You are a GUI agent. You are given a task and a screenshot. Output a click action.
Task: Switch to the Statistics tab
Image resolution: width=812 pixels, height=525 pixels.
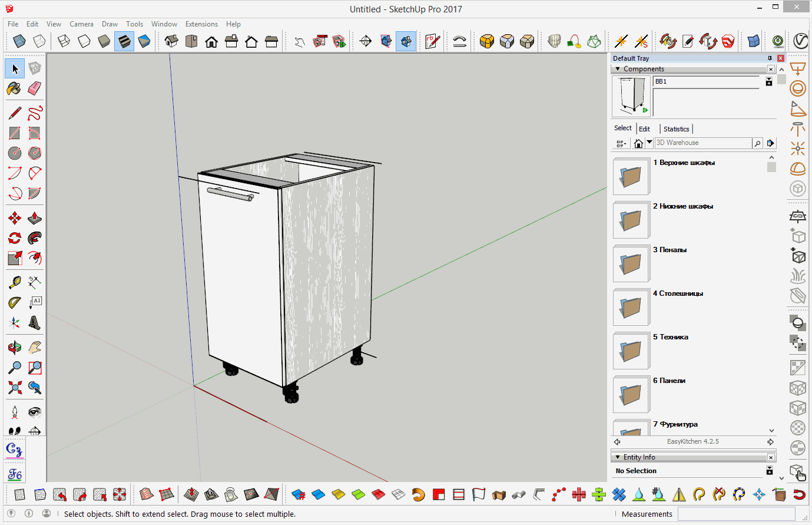pyautogui.click(x=676, y=129)
